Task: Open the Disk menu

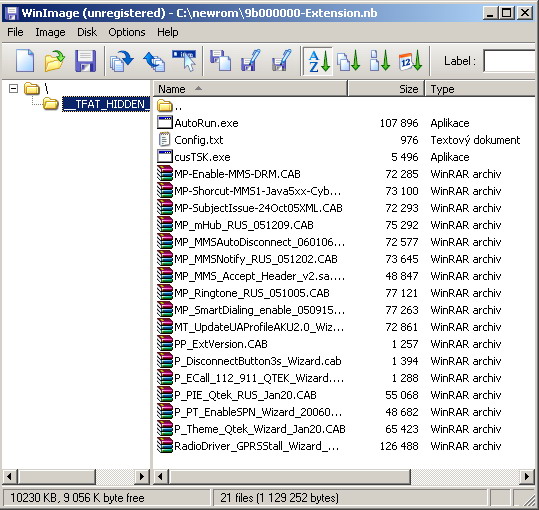Action: tap(87, 32)
